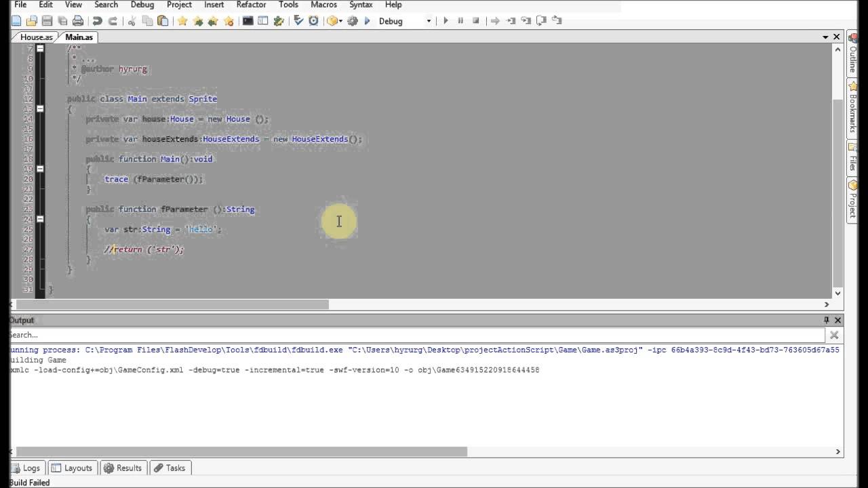Undo the last edit using the toolbar arrow
The width and height of the screenshot is (868, 488).
click(98, 21)
